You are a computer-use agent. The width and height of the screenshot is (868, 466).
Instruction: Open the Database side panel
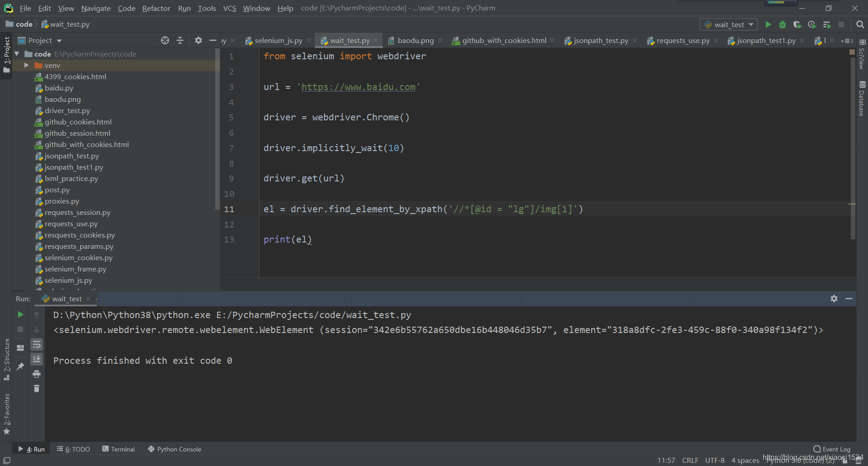pyautogui.click(x=862, y=98)
